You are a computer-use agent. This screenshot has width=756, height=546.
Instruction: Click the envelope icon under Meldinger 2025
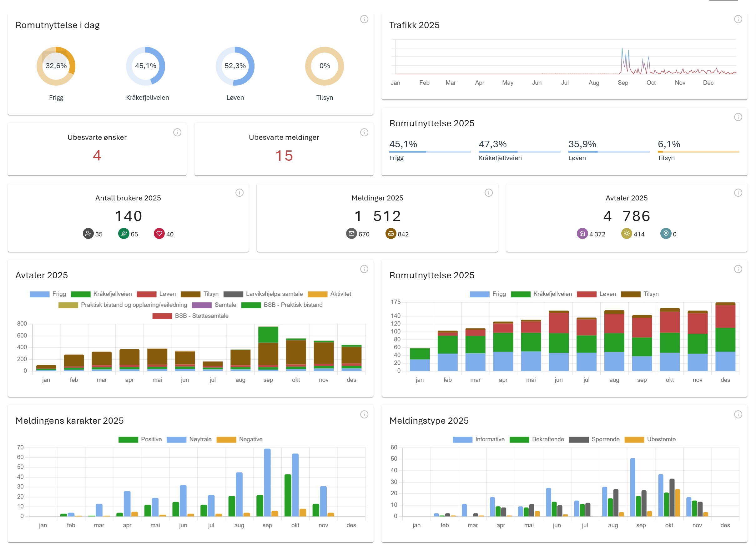(351, 234)
